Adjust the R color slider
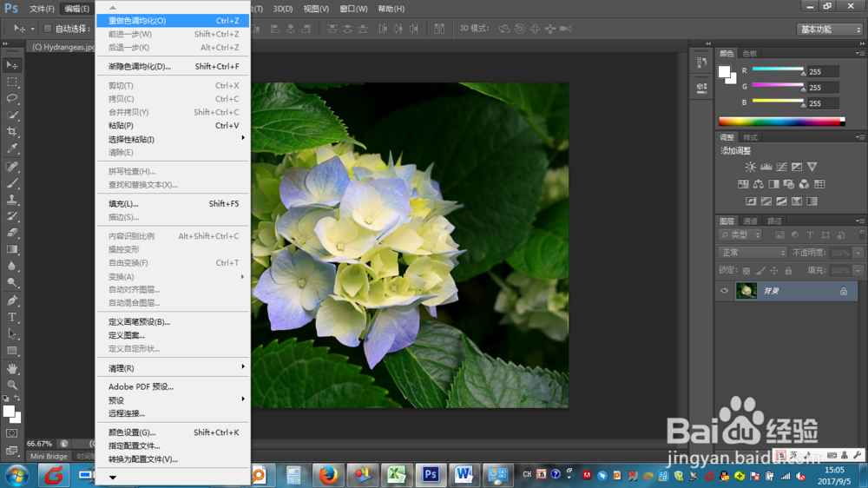The width and height of the screenshot is (868, 488). click(778, 70)
